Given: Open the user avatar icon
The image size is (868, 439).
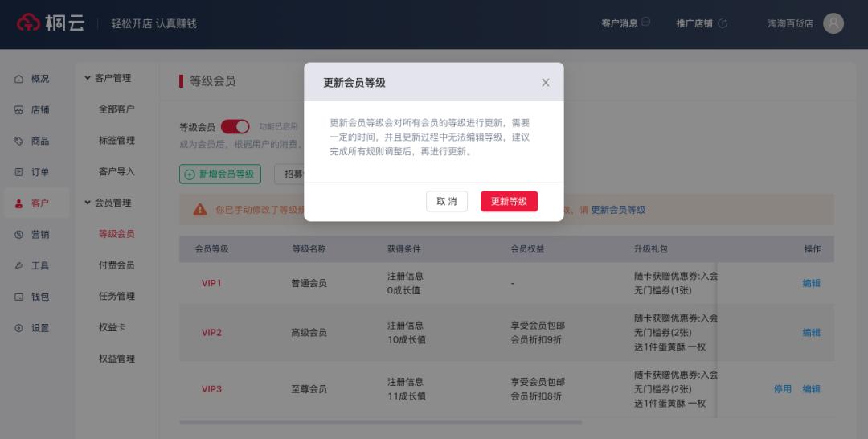Looking at the screenshot, I should [x=833, y=23].
